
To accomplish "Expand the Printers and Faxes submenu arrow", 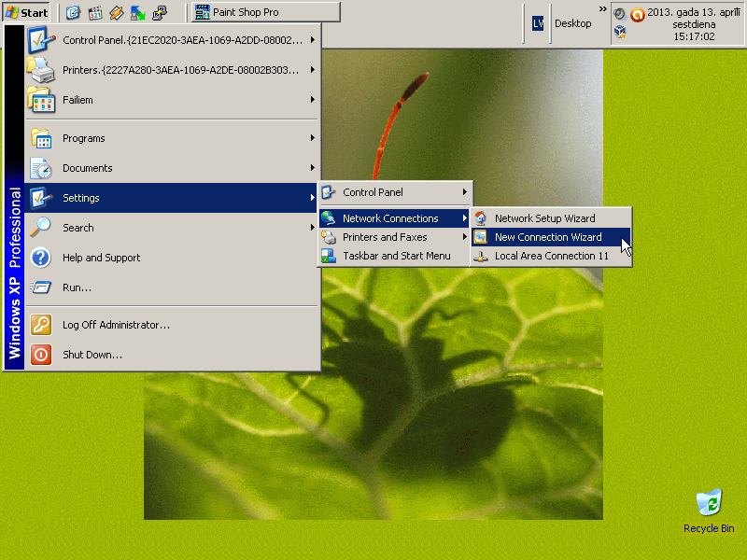I will 464,237.
